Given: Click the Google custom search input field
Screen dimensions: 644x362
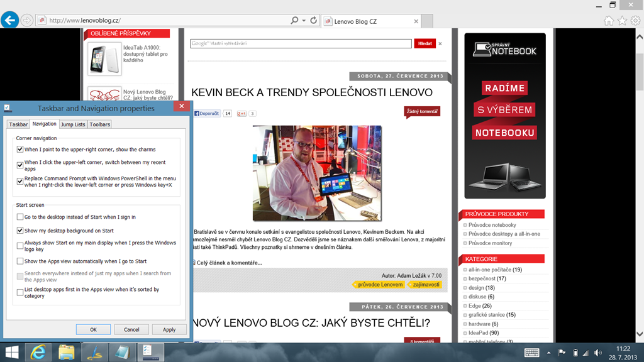Looking at the screenshot, I should (x=301, y=43).
